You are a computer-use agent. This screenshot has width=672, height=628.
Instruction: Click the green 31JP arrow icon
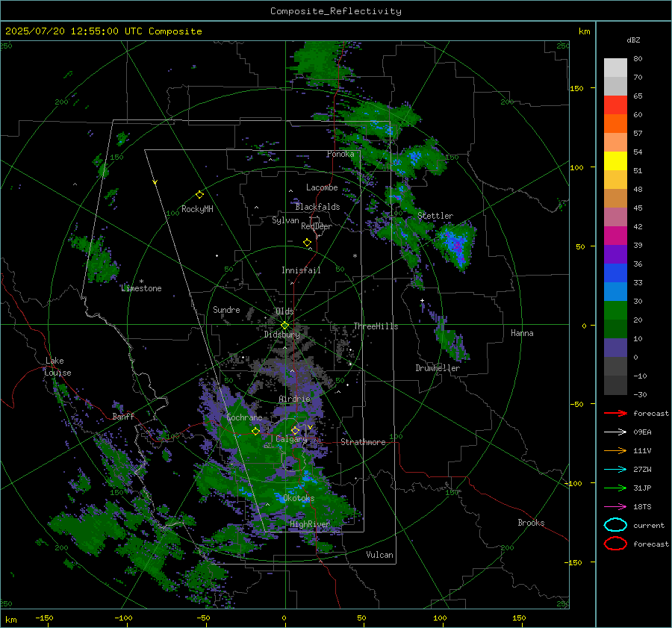coord(615,488)
